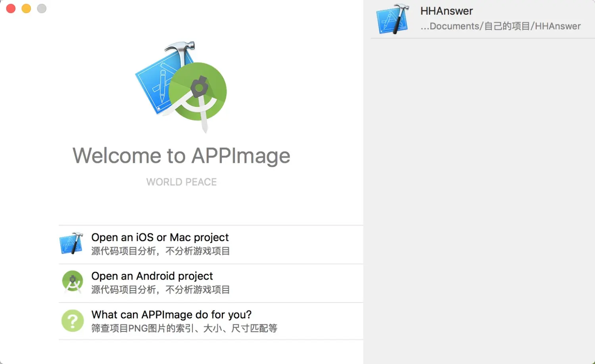Click the HHAnswer project Xcode icon
Image resolution: width=595 pixels, height=364 pixels.
(x=392, y=19)
